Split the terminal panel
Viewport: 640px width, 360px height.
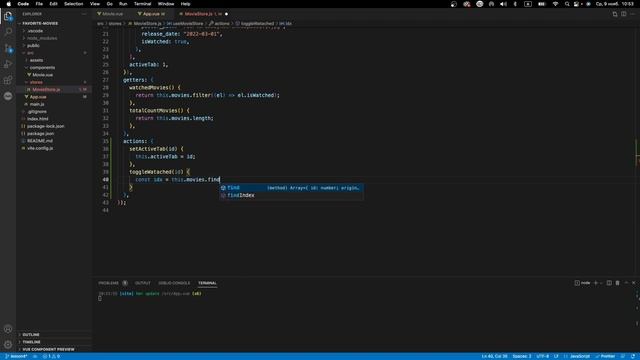point(609,283)
